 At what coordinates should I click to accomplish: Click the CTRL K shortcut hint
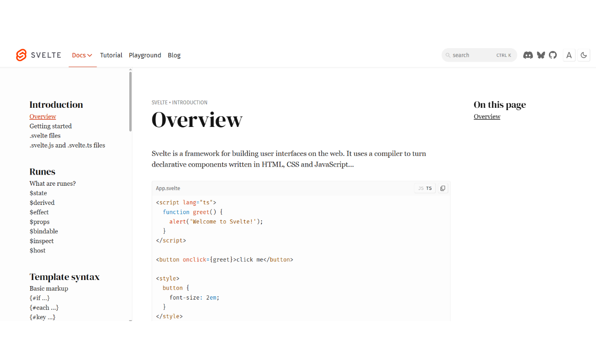[504, 55]
